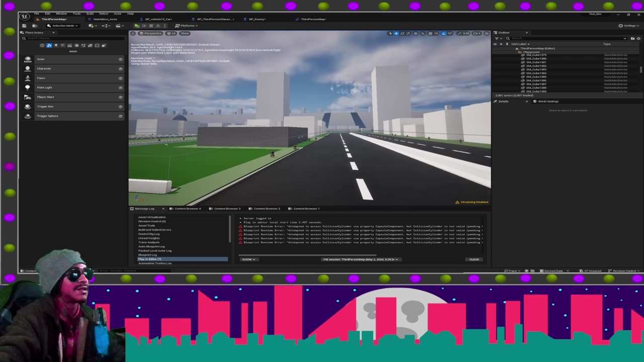Click the Actor sphere icon in Place Actors

[28, 59]
